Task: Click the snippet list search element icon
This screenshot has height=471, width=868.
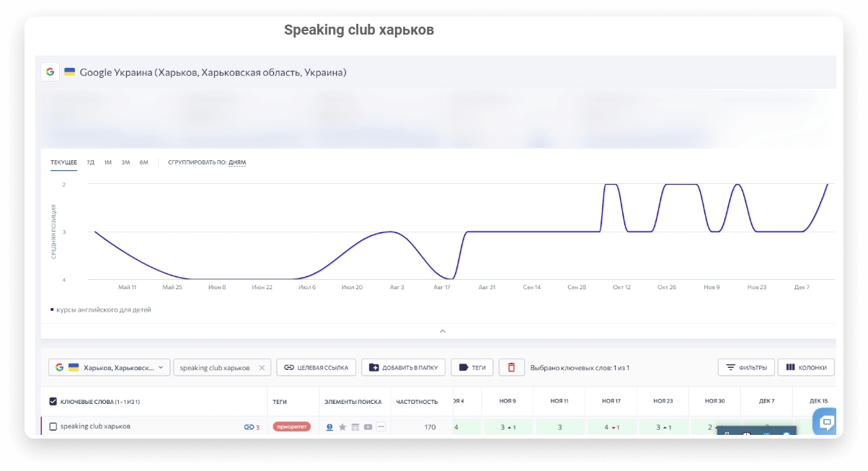Action: 355,426
